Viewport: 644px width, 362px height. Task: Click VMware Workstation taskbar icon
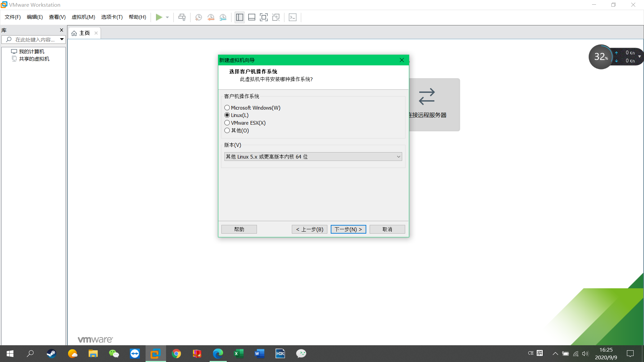(x=156, y=353)
